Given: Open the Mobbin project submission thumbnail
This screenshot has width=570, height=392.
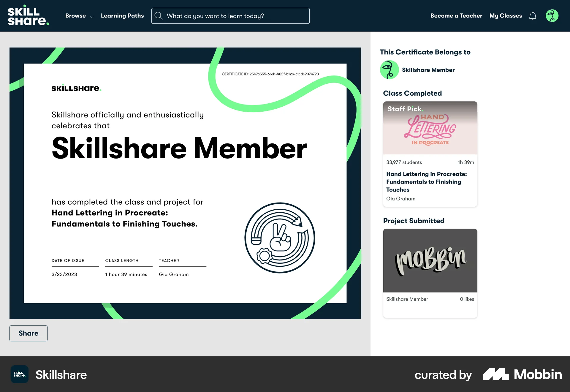Looking at the screenshot, I should (x=430, y=260).
